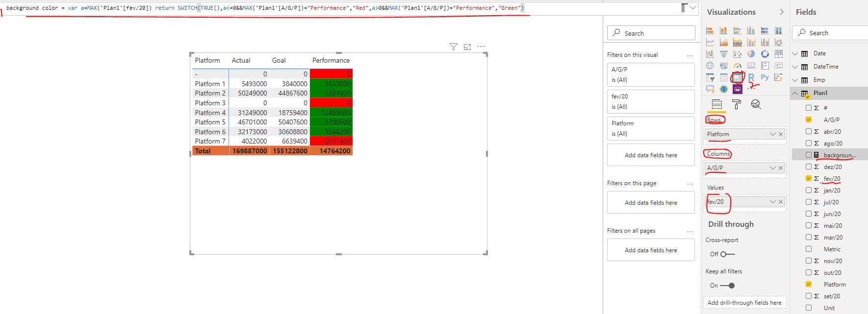Click the Performance column header
This screenshot has width=868, height=314.
[x=331, y=60]
